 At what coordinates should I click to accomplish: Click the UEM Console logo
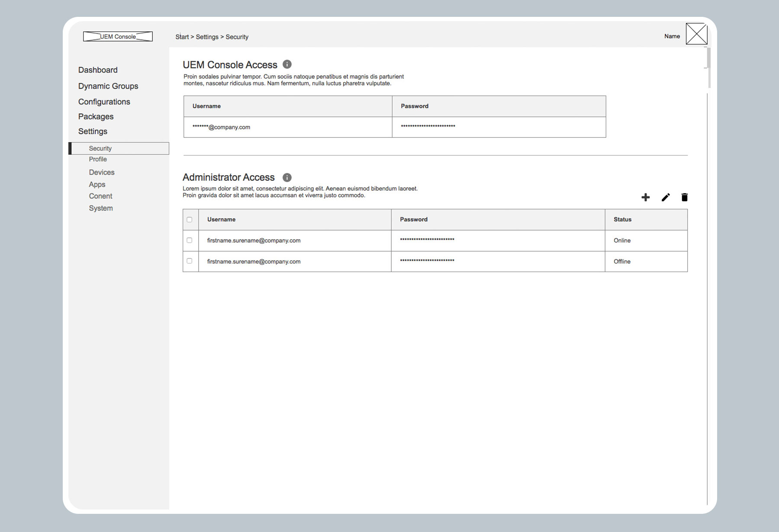coord(118,36)
